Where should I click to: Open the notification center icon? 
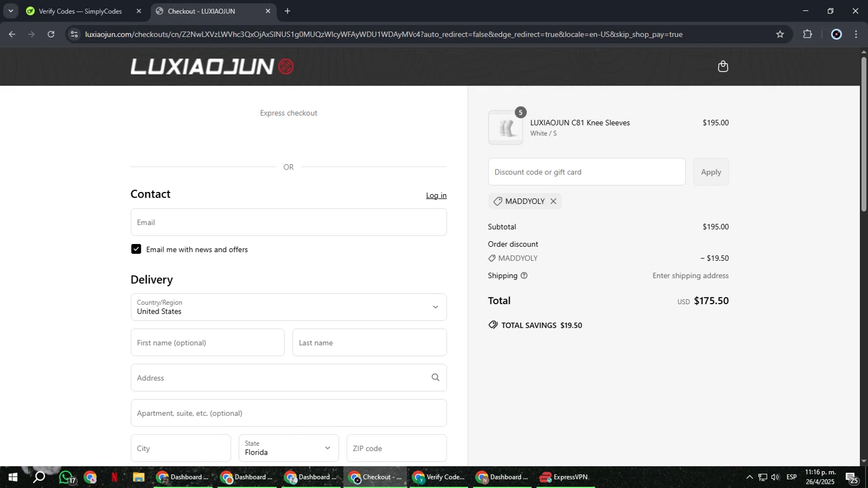[x=852, y=478]
